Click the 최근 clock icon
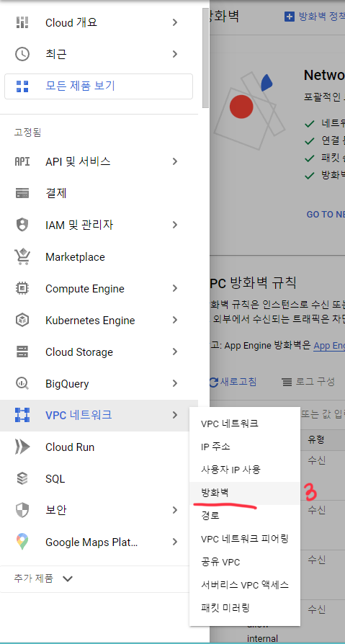 click(x=22, y=54)
